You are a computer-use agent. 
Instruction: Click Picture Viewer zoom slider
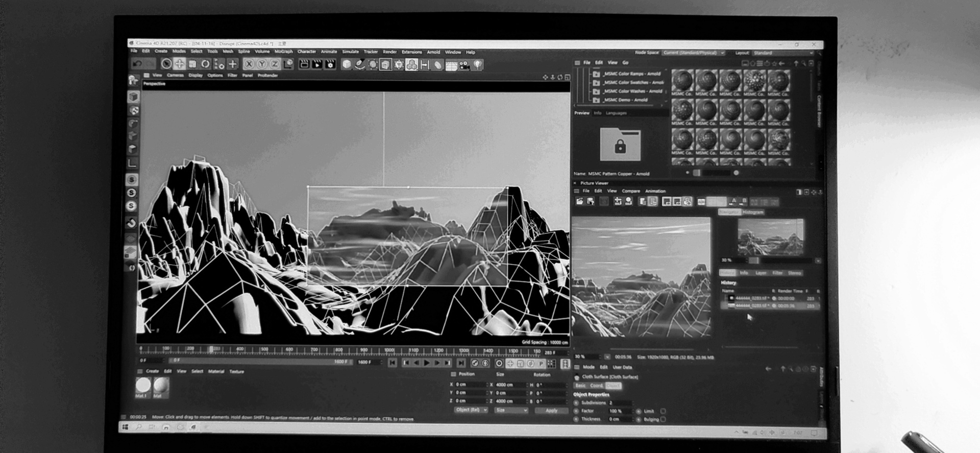[753, 260]
